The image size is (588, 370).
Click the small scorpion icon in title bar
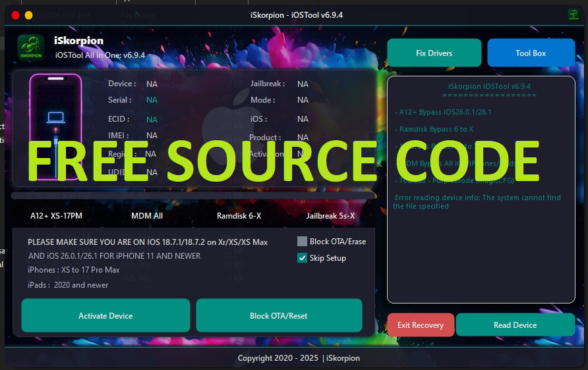[x=573, y=14]
